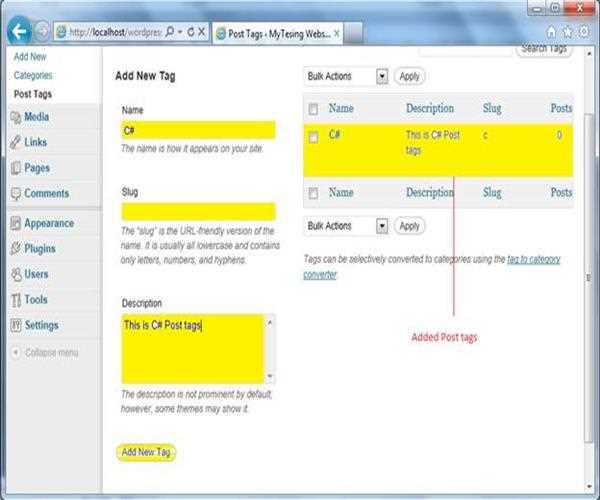The width and height of the screenshot is (600, 500).
Task: Check the C# tag row checkbox
Action: 314,136
